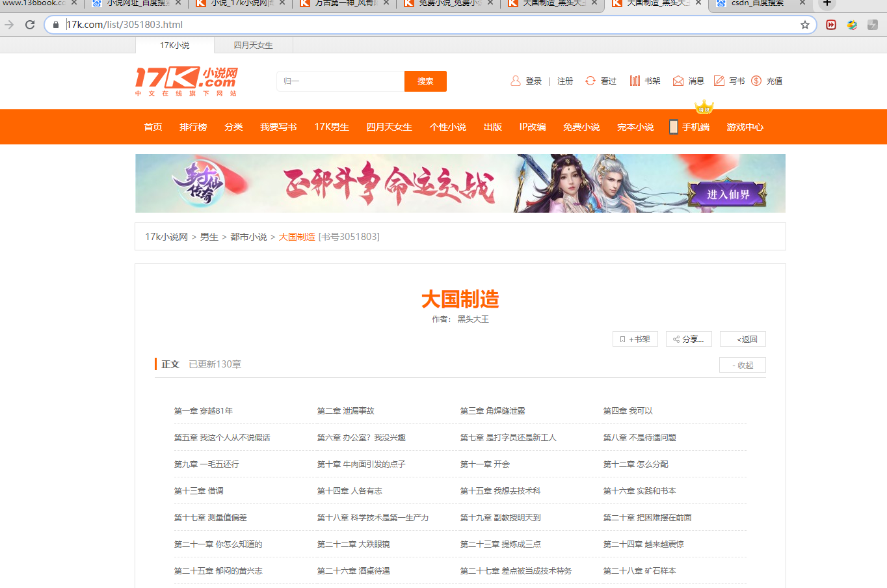Open the 排行榜 navigation menu
887x588 pixels.
click(192, 127)
